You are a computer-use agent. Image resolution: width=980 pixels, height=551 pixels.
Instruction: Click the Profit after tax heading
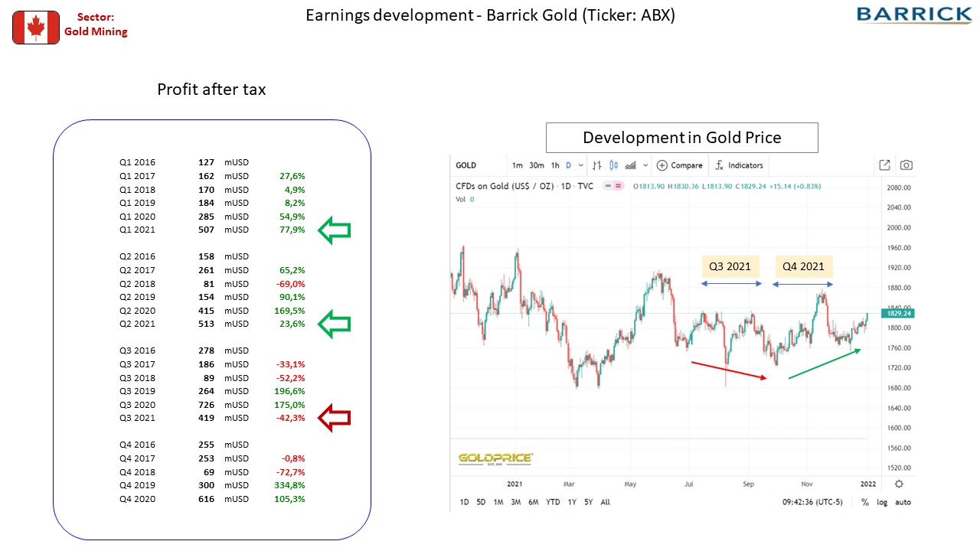(211, 90)
